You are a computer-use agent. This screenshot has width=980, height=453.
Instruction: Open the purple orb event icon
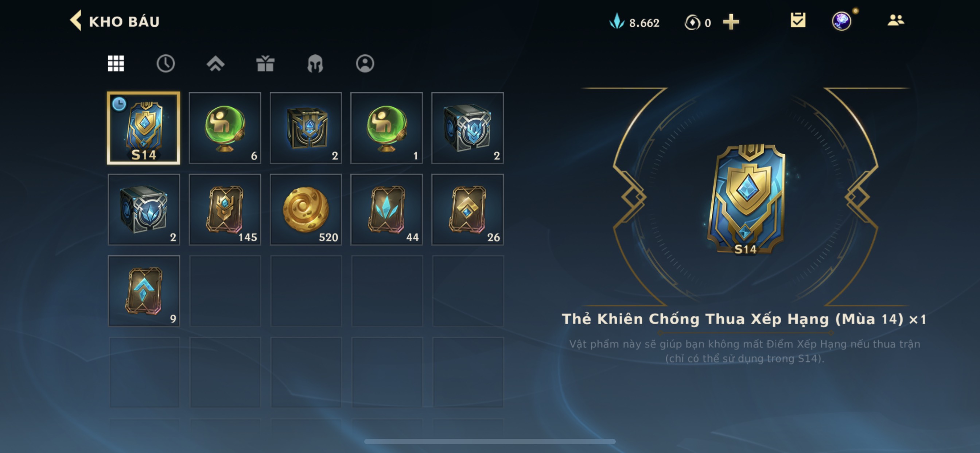pos(841,20)
